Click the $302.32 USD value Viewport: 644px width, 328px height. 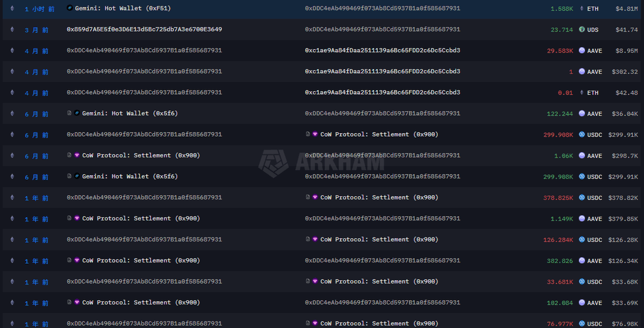[625, 72]
